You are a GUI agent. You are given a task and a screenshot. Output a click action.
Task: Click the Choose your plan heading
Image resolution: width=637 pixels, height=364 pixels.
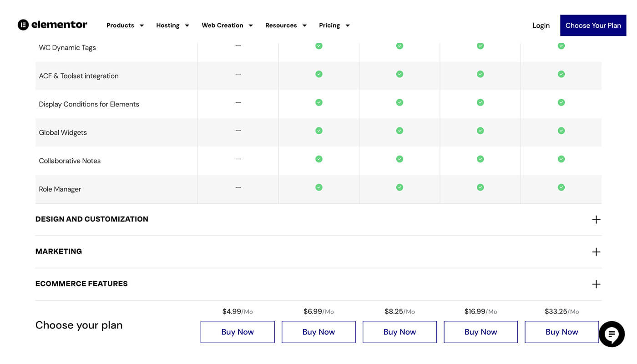79,325
